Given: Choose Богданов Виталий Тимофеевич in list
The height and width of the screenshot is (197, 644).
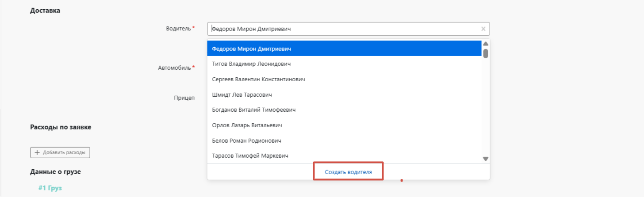Looking at the screenshot, I should 253,110.
